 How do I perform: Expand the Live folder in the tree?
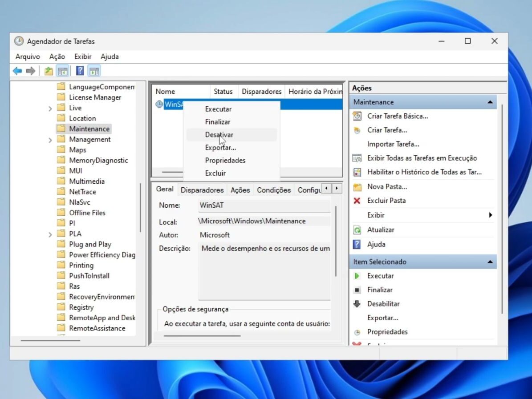point(50,109)
